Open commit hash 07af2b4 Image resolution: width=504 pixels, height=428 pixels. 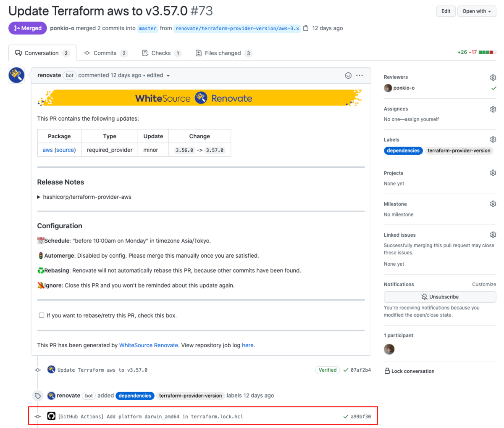point(361,370)
